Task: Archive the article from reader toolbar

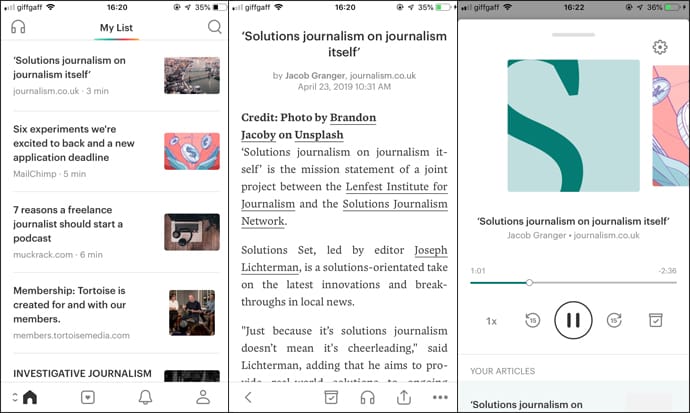Action: [331, 397]
